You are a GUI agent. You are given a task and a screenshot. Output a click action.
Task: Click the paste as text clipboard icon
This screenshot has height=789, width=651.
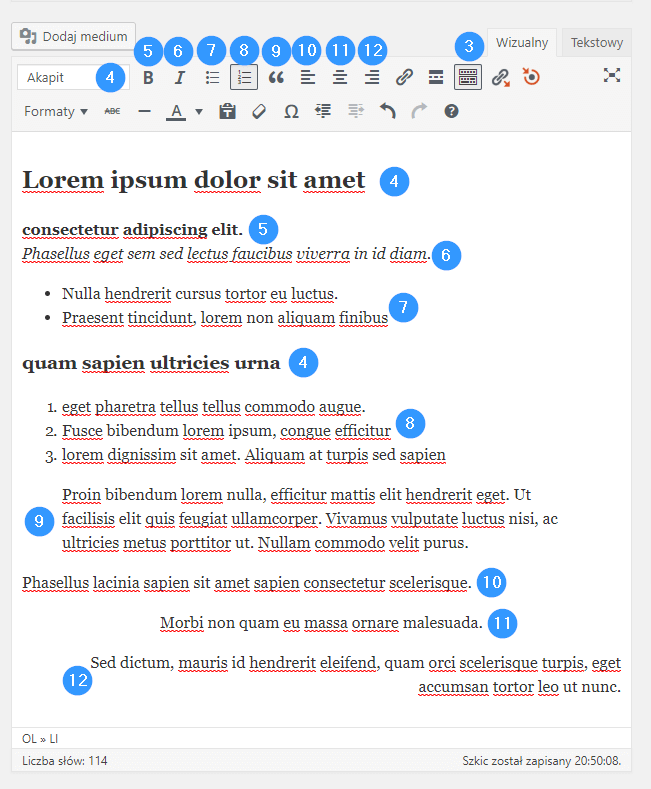227,111
